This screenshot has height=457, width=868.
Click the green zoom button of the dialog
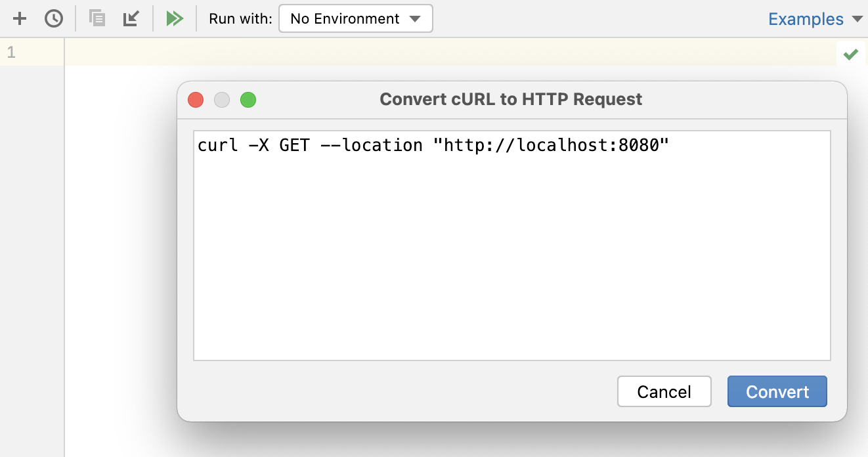[x=248, y=100]
